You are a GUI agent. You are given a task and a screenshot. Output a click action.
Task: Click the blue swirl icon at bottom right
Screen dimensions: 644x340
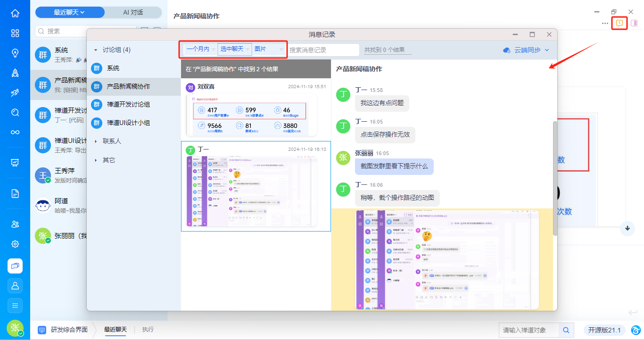coord(636,330)
